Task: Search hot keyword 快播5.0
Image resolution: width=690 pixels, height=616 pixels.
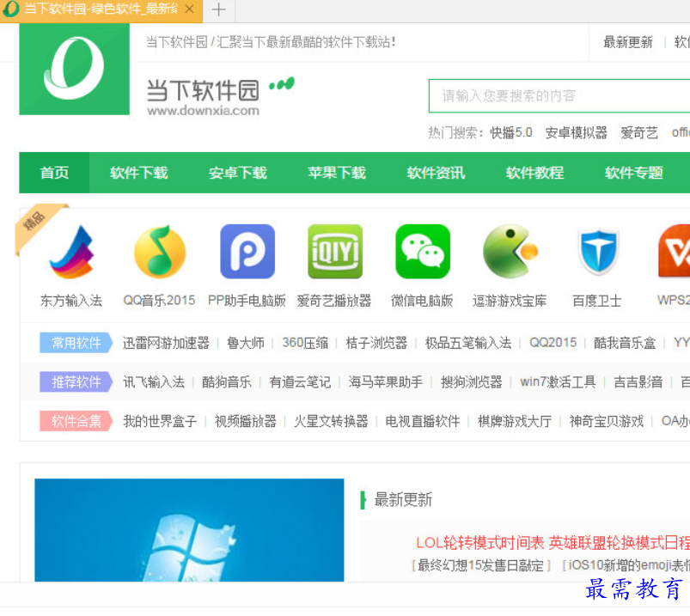Action: [x=511, y=132]
